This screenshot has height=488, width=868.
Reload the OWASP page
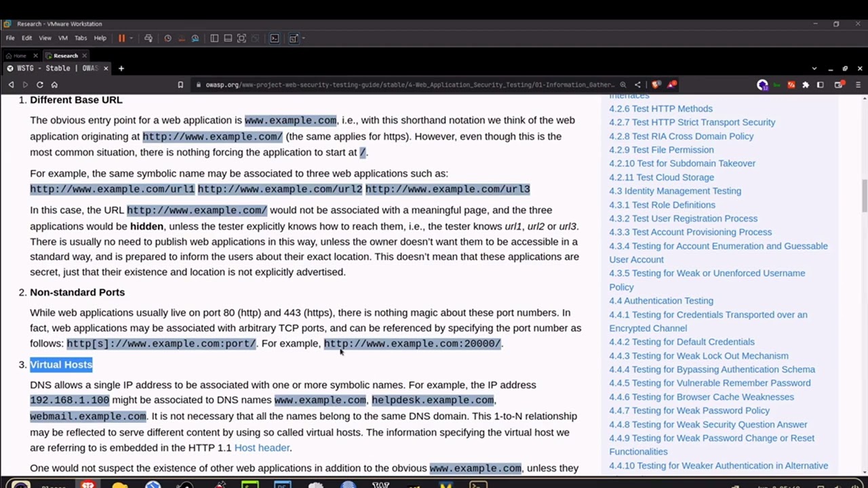pyautogui.click(x=40, y=85)
